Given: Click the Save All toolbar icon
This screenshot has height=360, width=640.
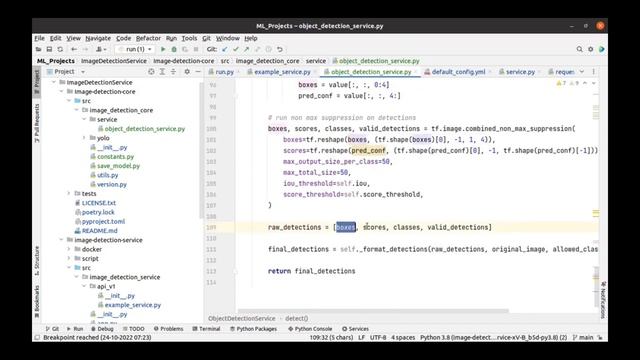Looking at the screenshot, I should click(x=49, y=49).
